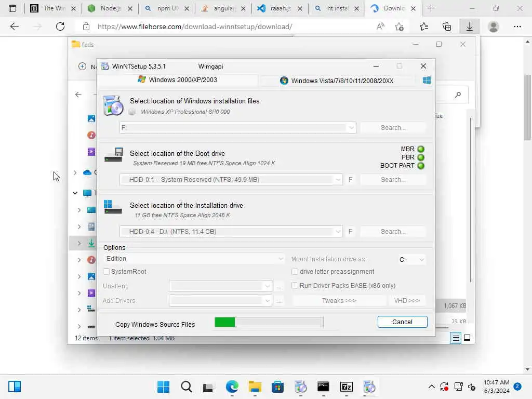Open browser Settings and more menu
Viewport: 532px width, 399px height.
coord(517,26)
